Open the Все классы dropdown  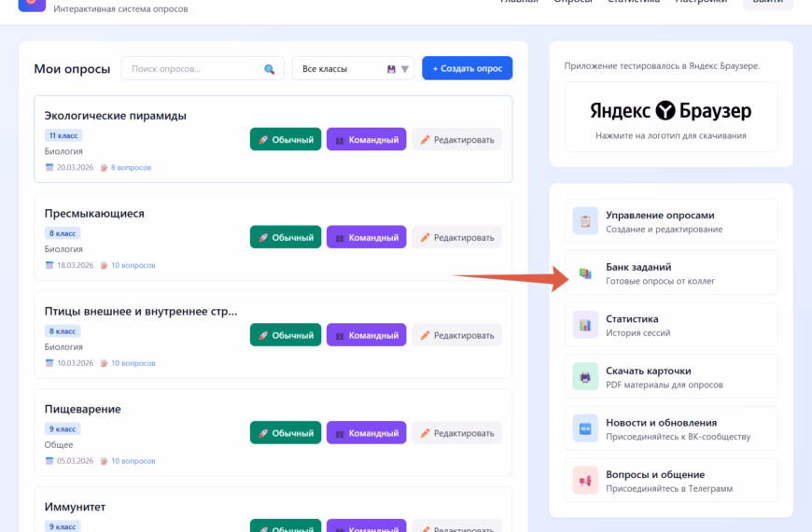click(x=353, y=68)
